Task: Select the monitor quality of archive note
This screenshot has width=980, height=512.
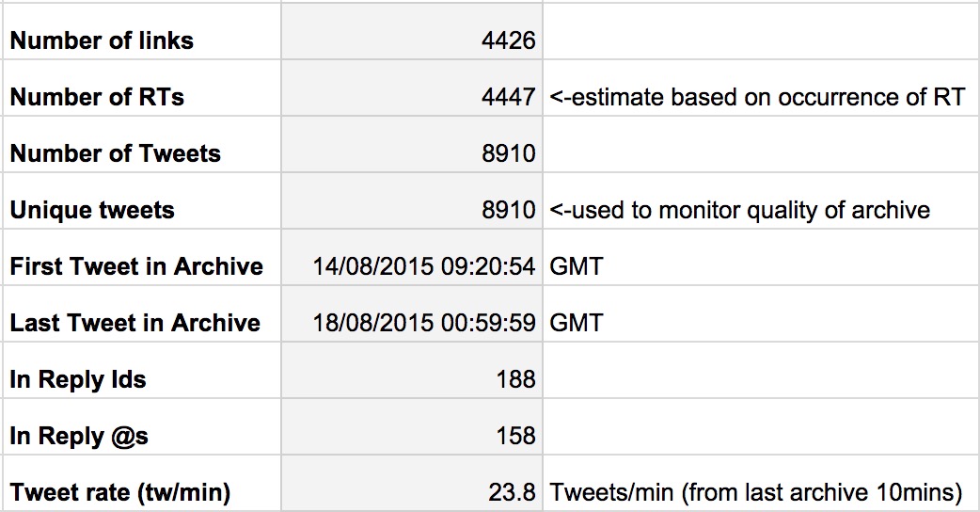Action: (x=739, y=210)
